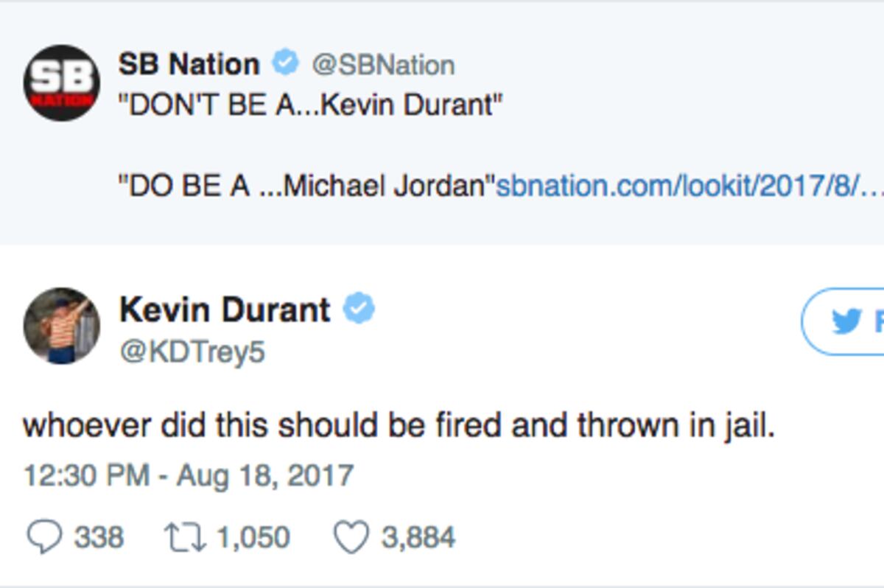Open the Kevin Durant display name
Viewport: 884px width, 588px height.
coord(225,309)
